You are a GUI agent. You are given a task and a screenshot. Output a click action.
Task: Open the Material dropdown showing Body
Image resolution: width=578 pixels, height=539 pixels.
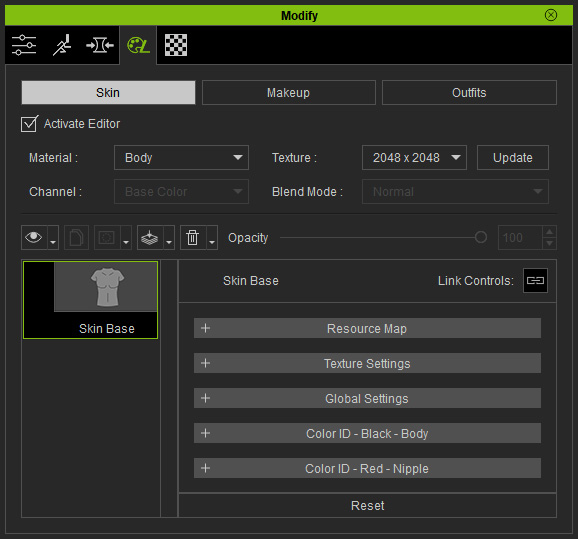[x=181, y=157]
